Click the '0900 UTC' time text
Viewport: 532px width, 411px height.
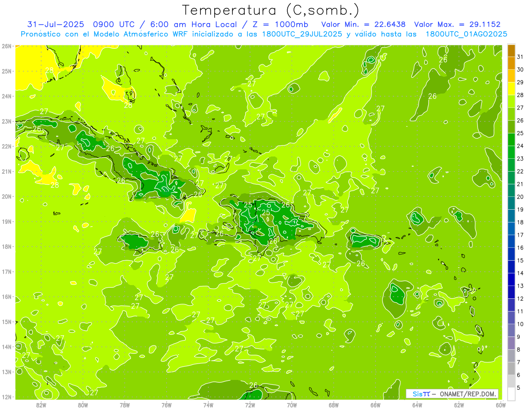(115, 24)
